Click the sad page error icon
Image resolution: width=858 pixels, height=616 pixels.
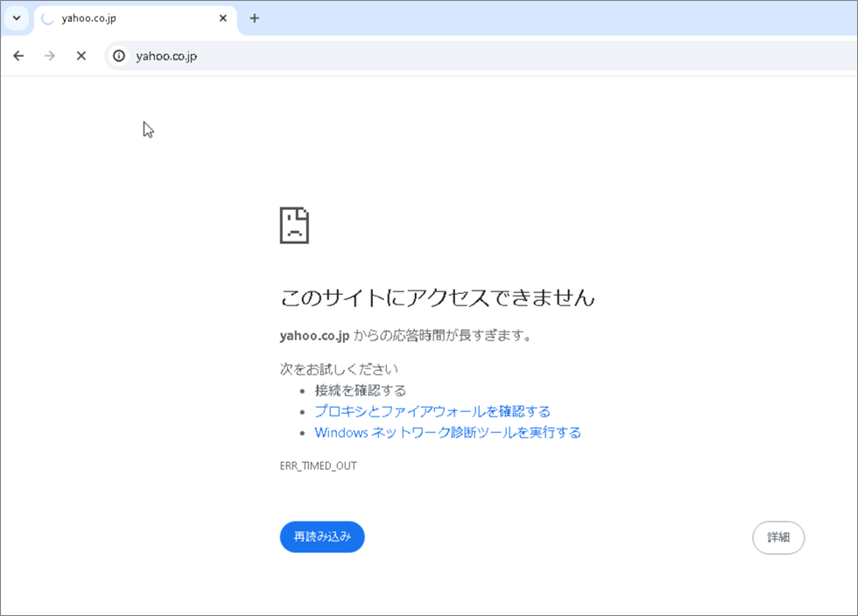tap(294, 226)
